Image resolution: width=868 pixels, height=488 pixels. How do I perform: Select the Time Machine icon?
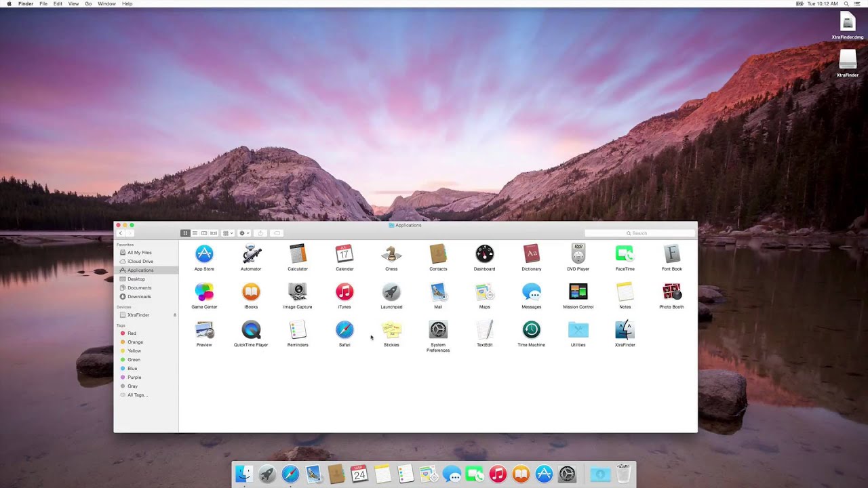click(x=532, y=330)
